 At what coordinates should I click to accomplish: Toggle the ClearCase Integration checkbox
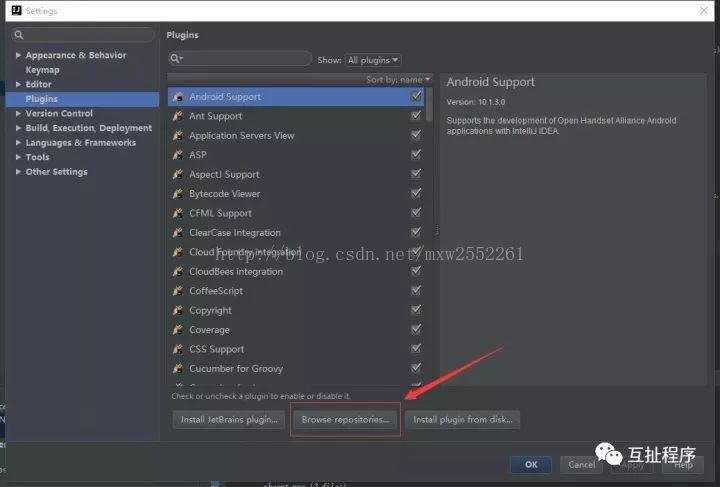(x=416, y=232)
